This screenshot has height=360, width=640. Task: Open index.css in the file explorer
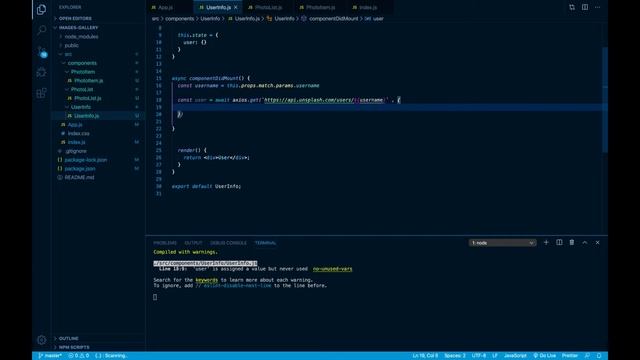78,133
